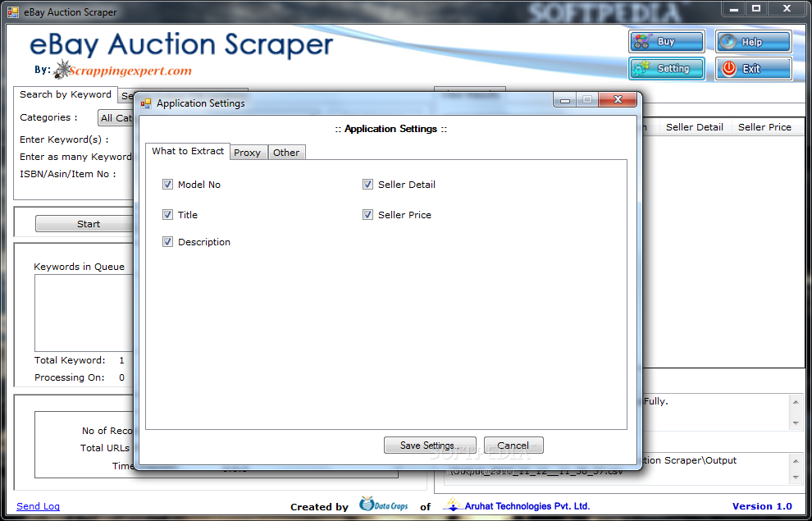Click the Data Crops logo
This screenshot has height=521, width=812.
click(x=384, y=504)
